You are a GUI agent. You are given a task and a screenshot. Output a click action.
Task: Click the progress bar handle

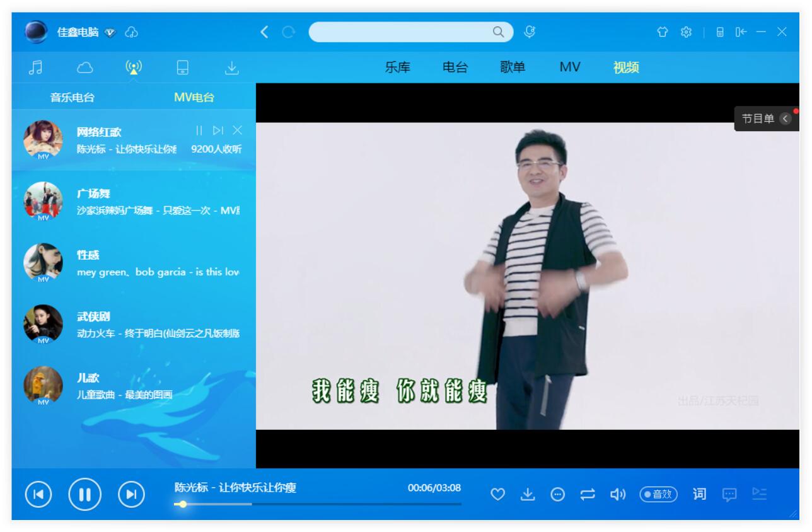[183, 504]
